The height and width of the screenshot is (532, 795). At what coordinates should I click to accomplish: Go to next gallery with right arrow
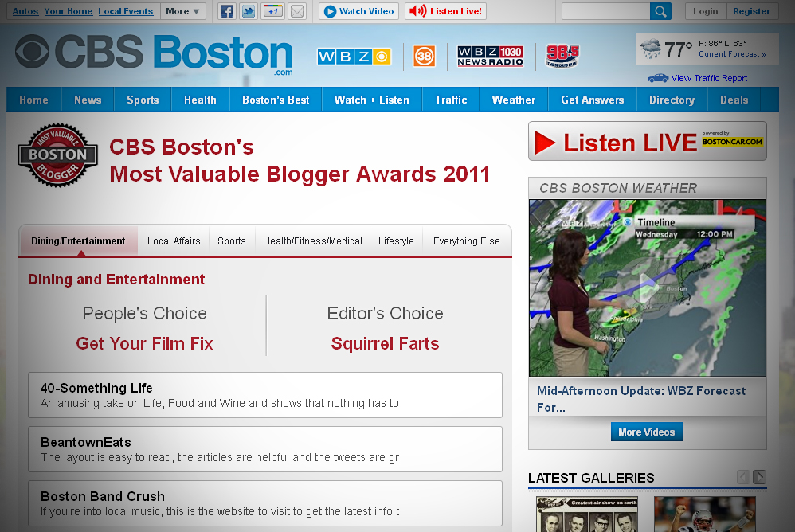tap(759, 477)
